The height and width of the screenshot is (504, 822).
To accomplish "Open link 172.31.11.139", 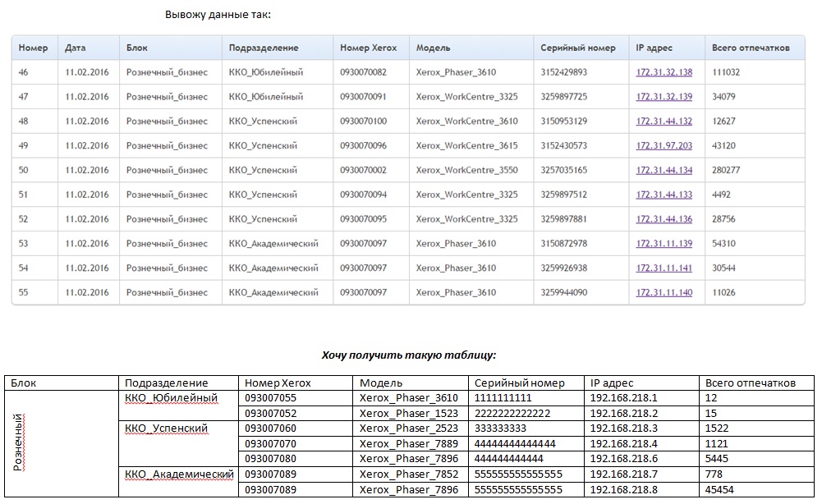I will click(x=664, y=244).
